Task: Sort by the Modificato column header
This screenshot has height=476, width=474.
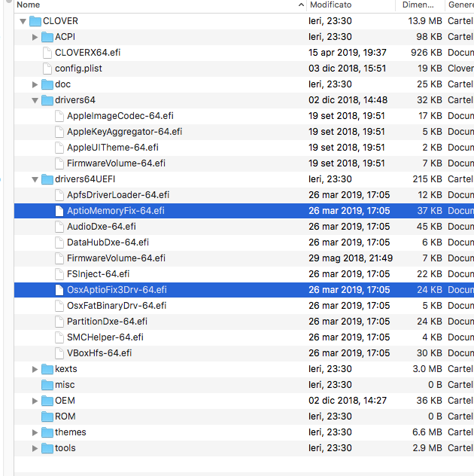Action: tap(351, 5)
